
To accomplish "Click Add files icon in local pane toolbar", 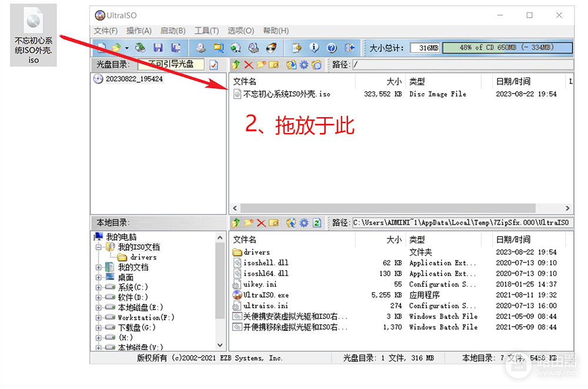I will point(291,223).
